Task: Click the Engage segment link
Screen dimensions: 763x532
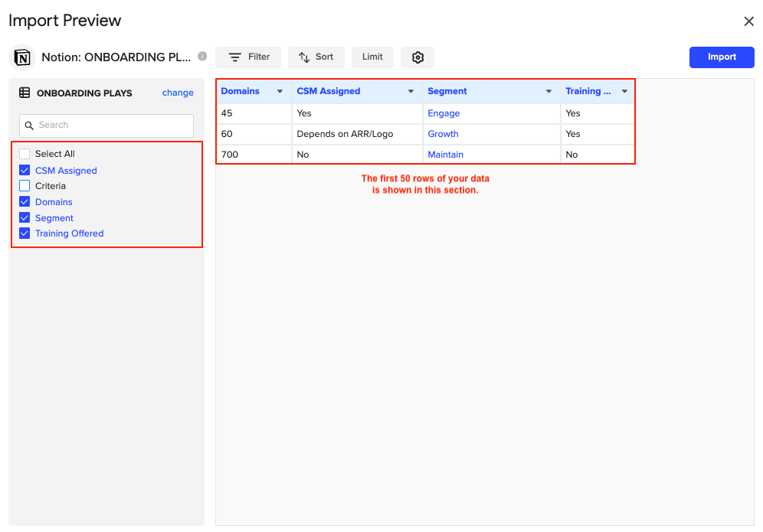Action: point(444,113)
